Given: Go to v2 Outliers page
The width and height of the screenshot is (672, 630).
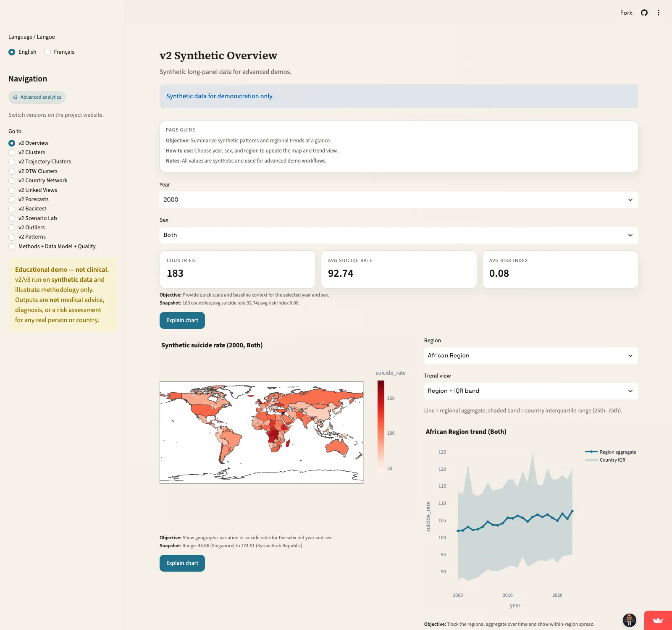Looking at the screenshot, I should [27, 228].
